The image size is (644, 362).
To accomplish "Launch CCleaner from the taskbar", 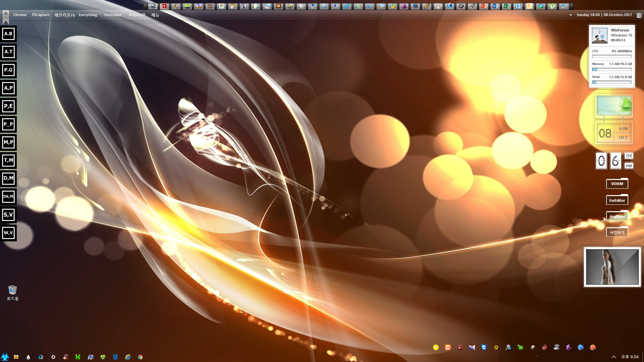I will (66, 357).
